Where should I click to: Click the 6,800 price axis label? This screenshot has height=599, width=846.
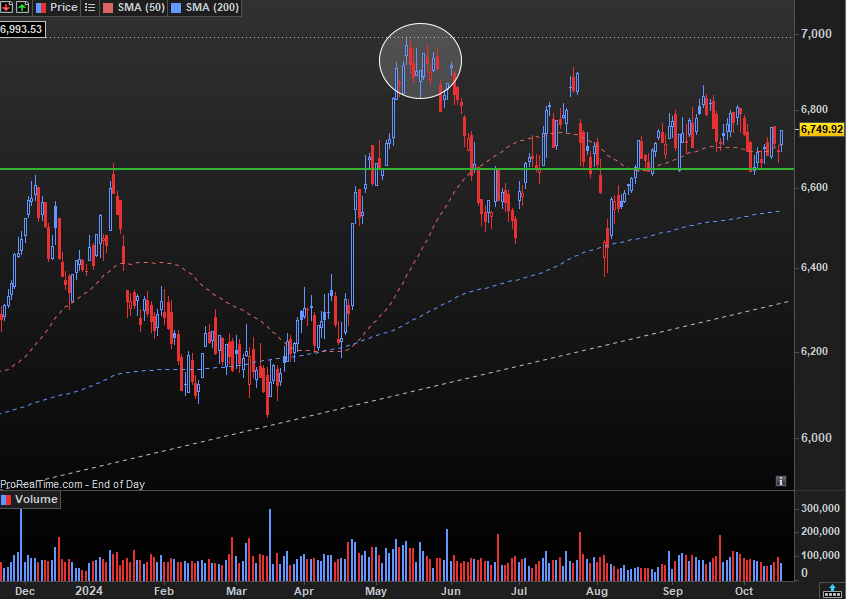tap(816, 110)
